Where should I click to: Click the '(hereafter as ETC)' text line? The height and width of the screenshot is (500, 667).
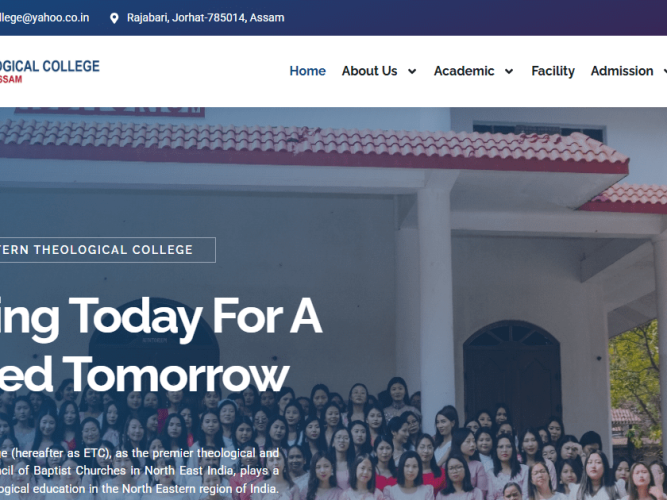pyautogui.click(x=140, y=453)
